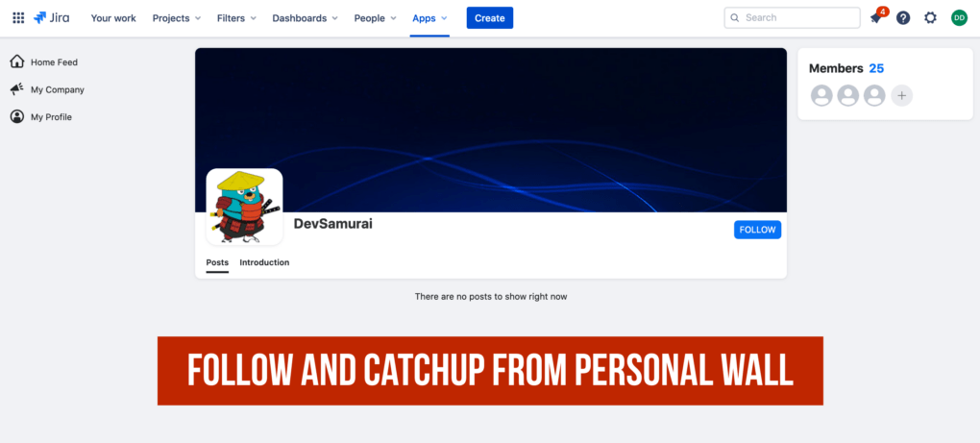
Task: Add a member with plus icon
Action: (901, 95)
